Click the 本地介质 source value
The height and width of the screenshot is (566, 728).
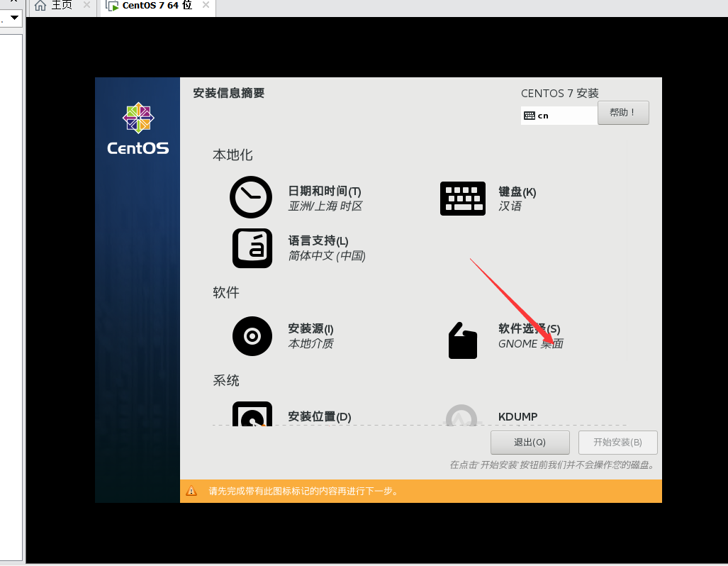[310, 343]
